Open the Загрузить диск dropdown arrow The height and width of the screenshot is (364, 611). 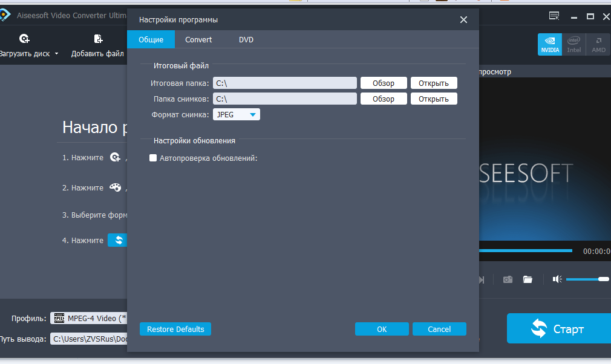click(x=56, y=54)
